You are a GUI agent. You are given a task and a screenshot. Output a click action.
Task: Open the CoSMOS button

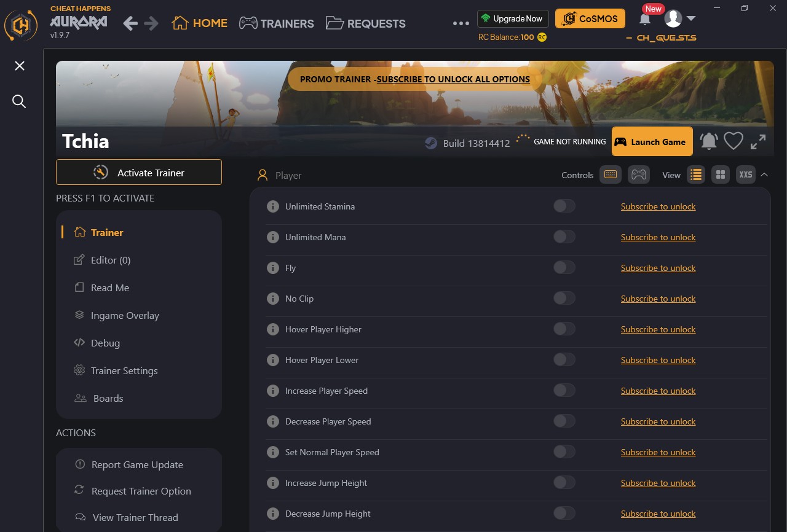pyautogui.click(x=590, y=18)
